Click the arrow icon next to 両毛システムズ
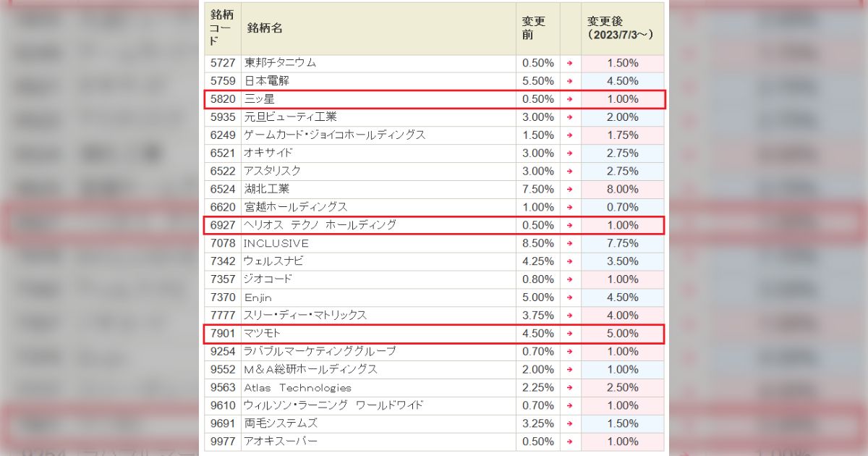 point(571,423)
